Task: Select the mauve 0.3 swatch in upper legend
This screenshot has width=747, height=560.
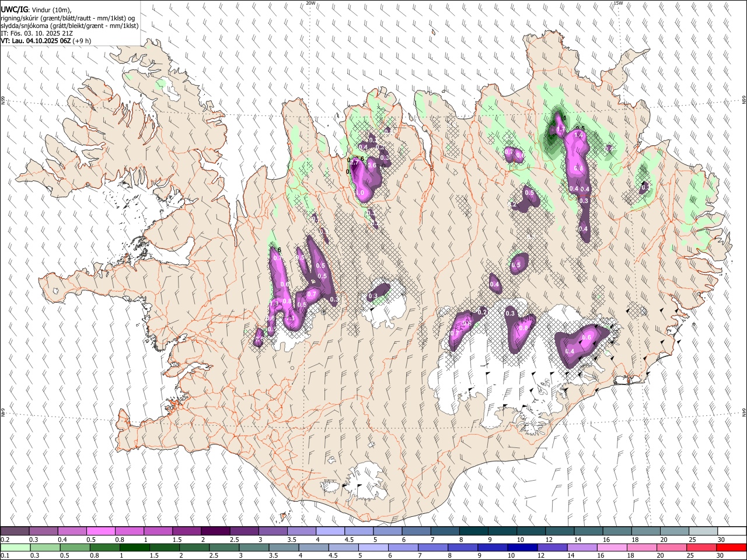Action: point(44,531)
